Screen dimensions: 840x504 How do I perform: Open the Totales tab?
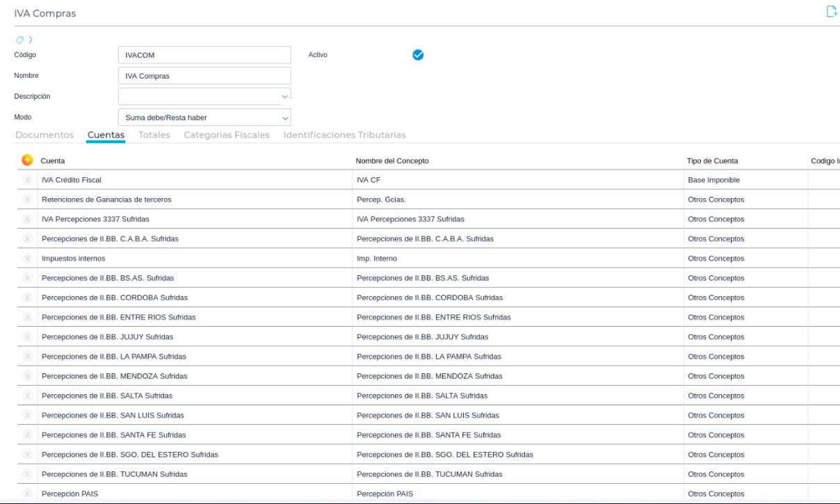click(154, 135)
